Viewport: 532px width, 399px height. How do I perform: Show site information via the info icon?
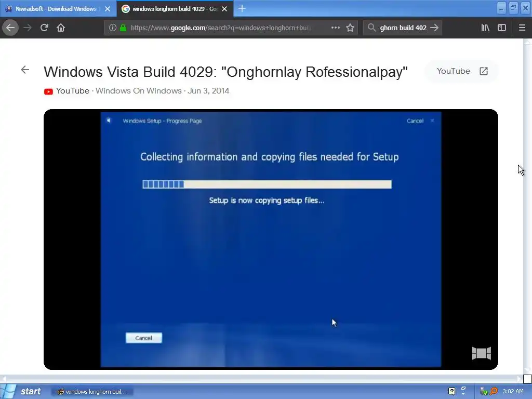click(x=113, y=28)
